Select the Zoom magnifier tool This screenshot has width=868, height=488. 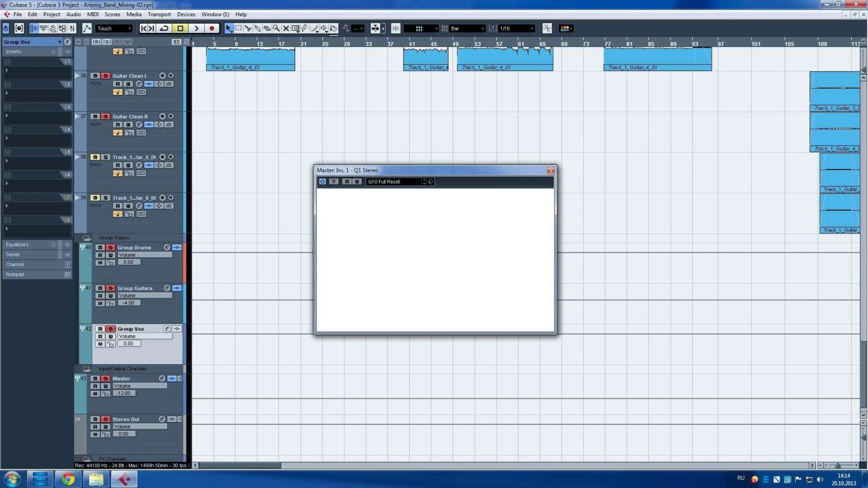click(277, 28)
